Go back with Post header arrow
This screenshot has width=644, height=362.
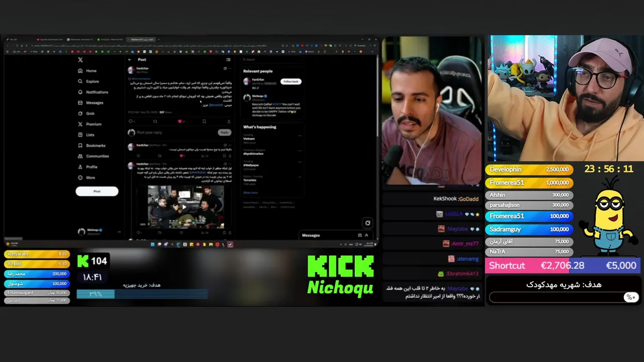point(130,59)
